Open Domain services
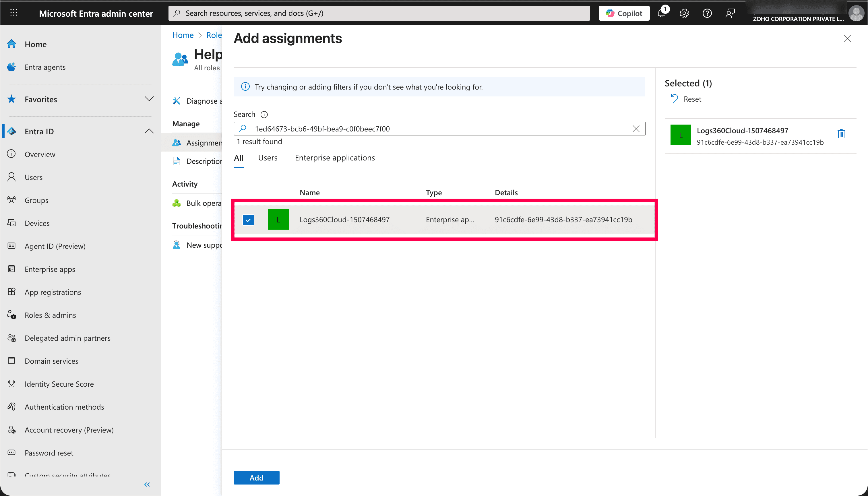The image size is (868, 496). pyautogui.click(x=51, y=361)
